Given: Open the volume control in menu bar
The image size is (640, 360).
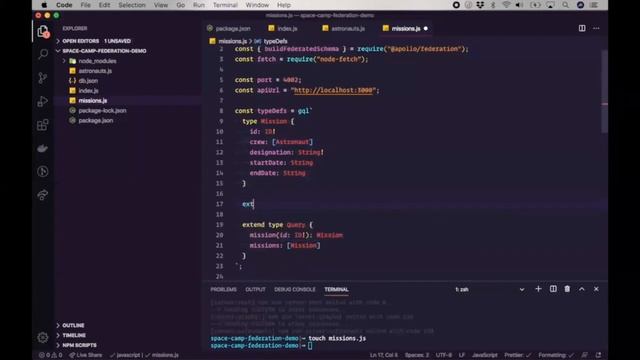Looking at the screenshot, I should (519, 5).
